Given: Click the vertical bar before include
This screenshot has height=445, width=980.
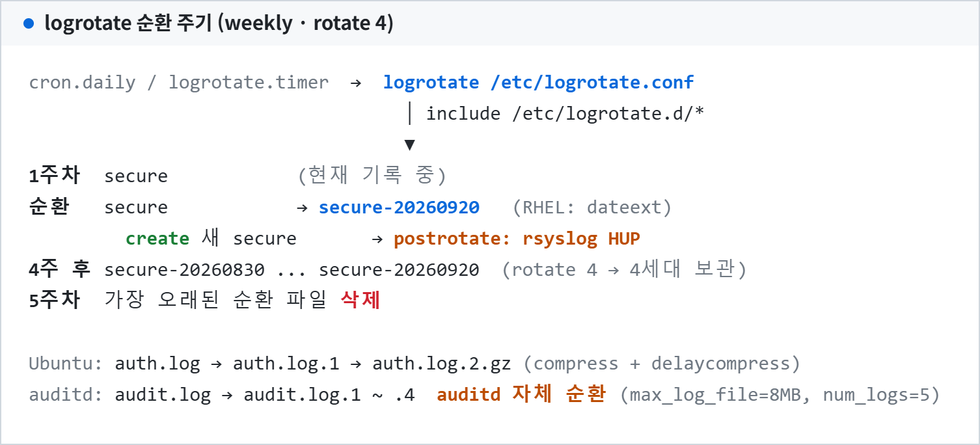Looking at the screenshot, I should click(409, 114).
